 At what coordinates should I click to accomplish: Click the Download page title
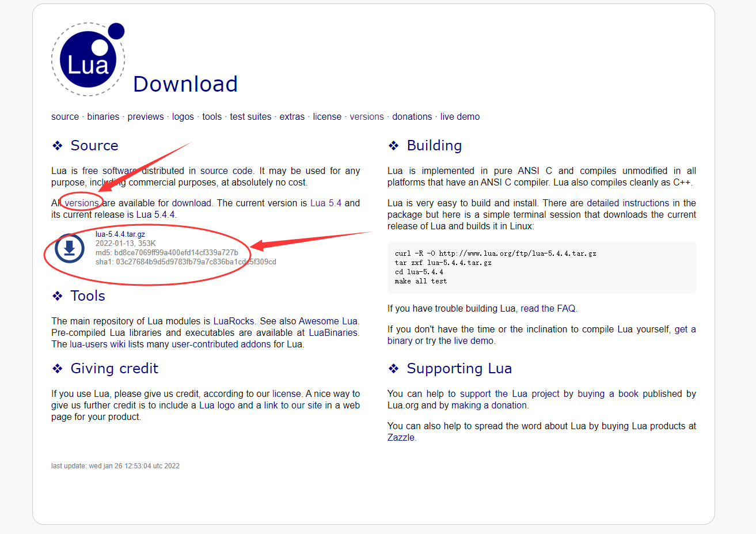tap(185, 84)
